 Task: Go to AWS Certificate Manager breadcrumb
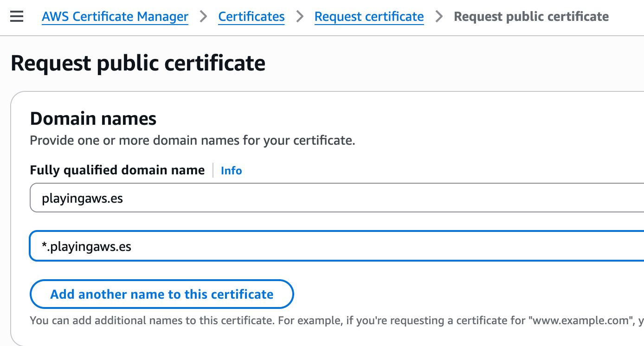click(115, 17)
